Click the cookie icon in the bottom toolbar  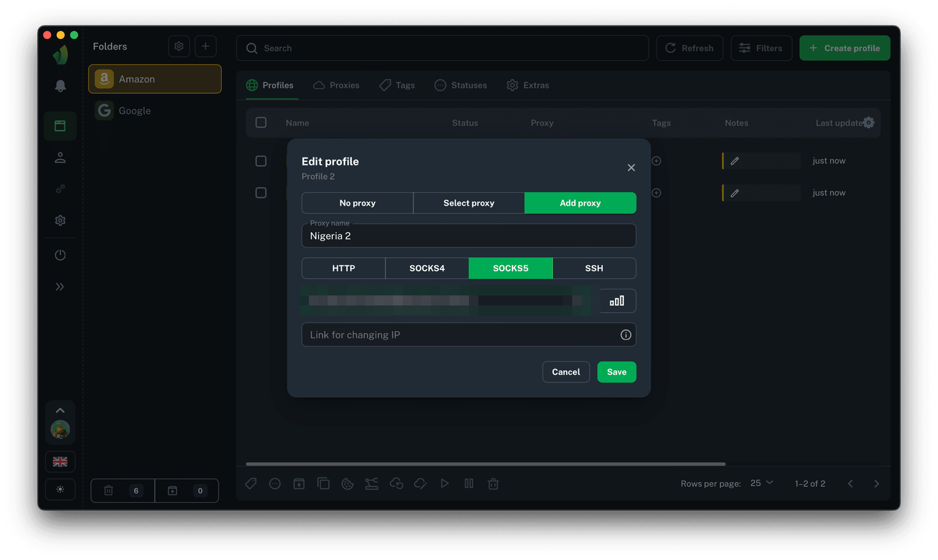pyautogui.click(x=348, y=484)
